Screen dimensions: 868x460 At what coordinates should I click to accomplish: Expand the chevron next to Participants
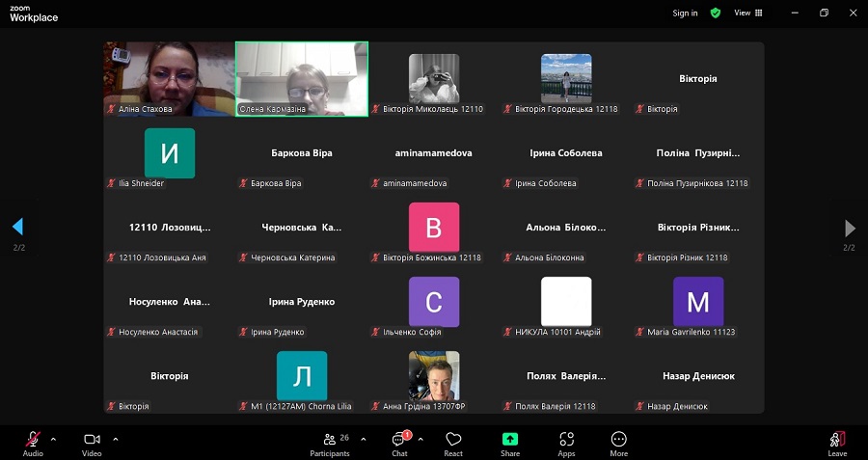pyautogui.click(x=364, y=439)
